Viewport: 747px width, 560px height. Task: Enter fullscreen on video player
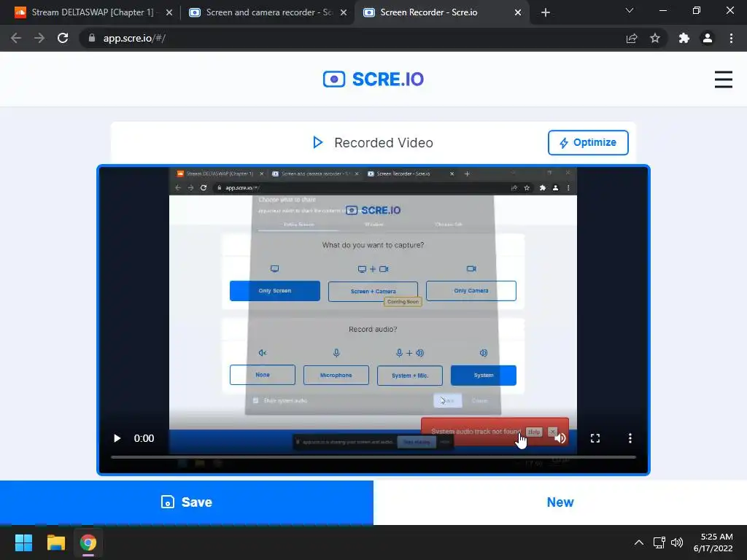595,438
